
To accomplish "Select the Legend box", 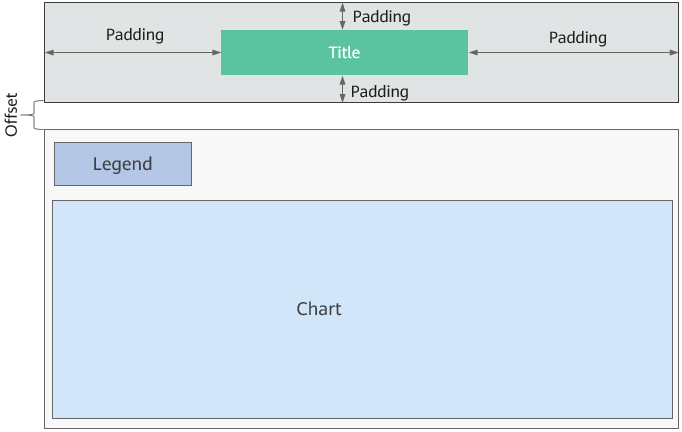I will pyautogui.click(x=123, y=164).
